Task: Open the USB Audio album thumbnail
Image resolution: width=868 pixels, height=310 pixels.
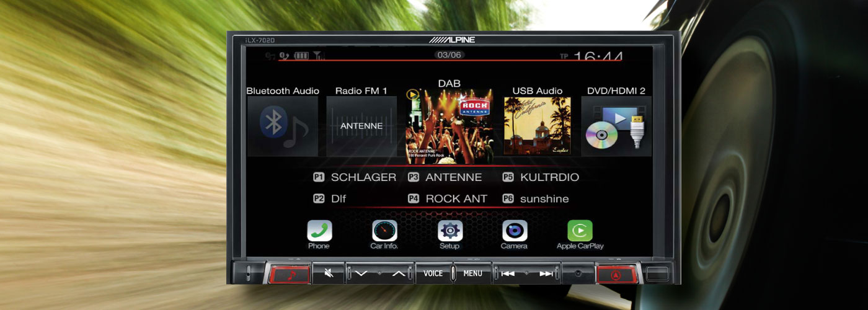Action: pos(537,126)
